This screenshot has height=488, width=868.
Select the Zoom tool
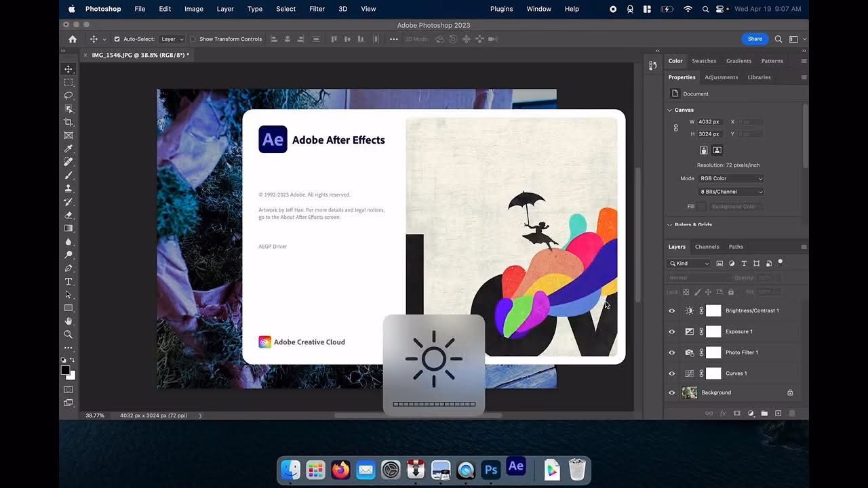click(x=68, y=333)
